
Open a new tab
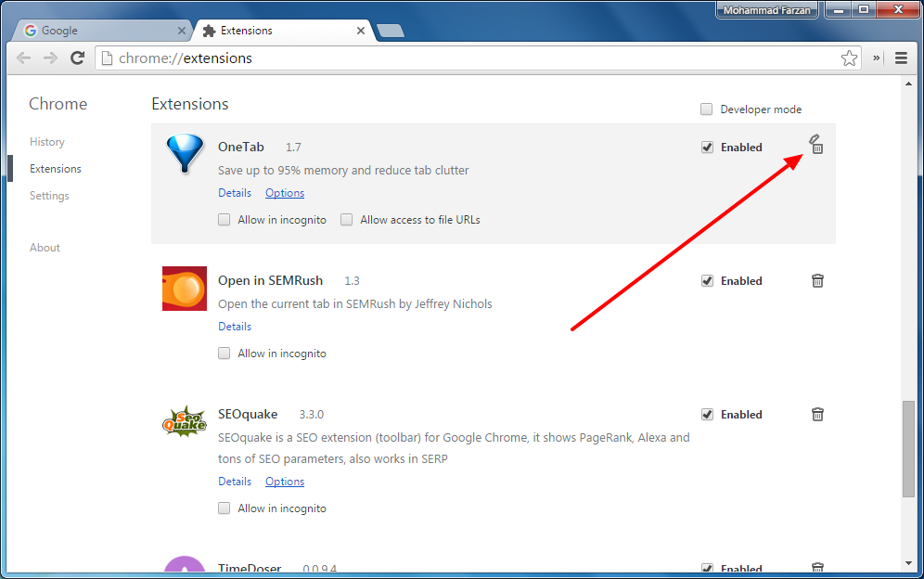tap(390, 31)
